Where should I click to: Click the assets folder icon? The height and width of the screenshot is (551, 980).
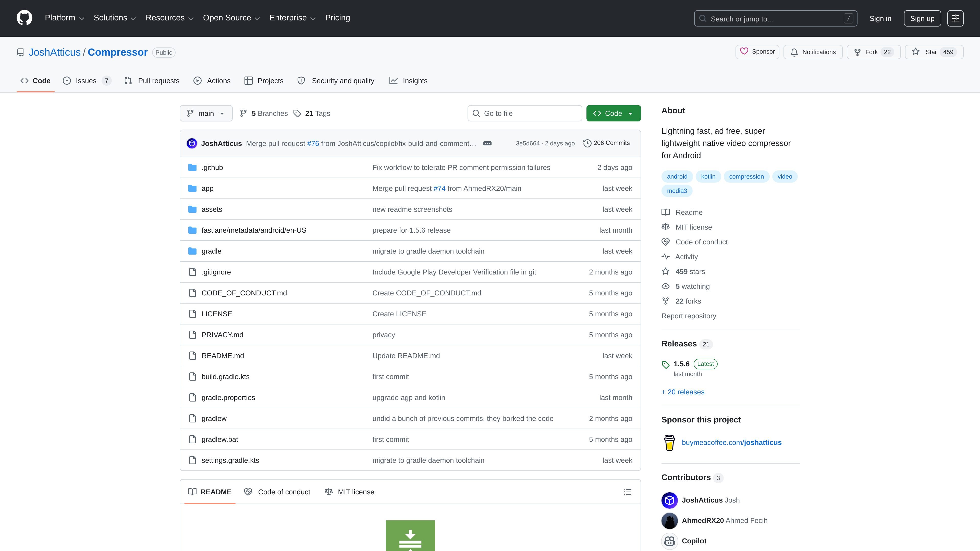pos(192,209)
